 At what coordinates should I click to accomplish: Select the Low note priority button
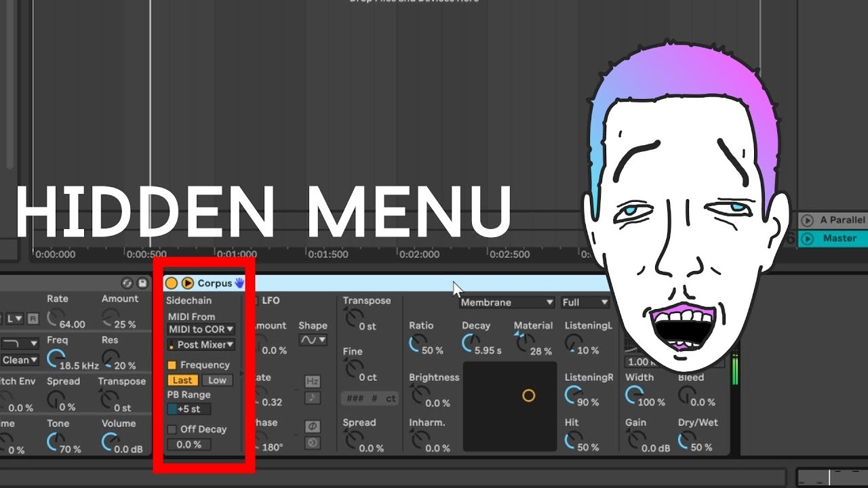pyautogui.click(x=217, y=381)
